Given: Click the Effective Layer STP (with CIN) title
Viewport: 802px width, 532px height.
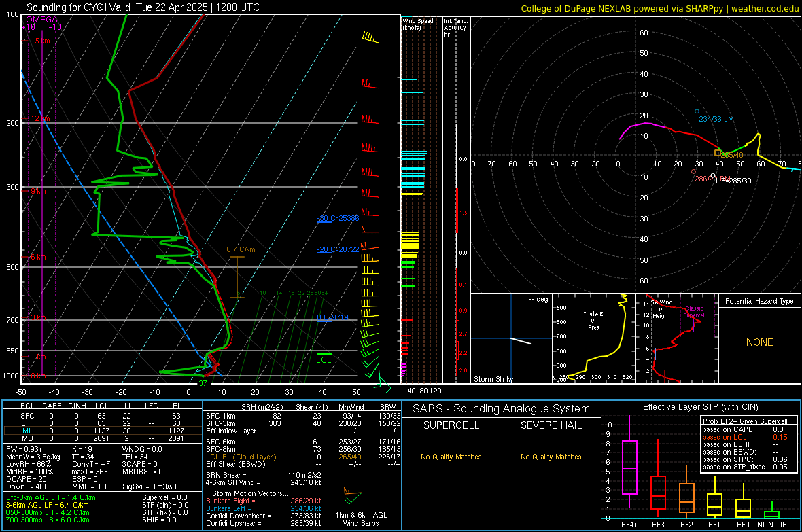Looking at the screenshot, I should click(x=700, y=407).
